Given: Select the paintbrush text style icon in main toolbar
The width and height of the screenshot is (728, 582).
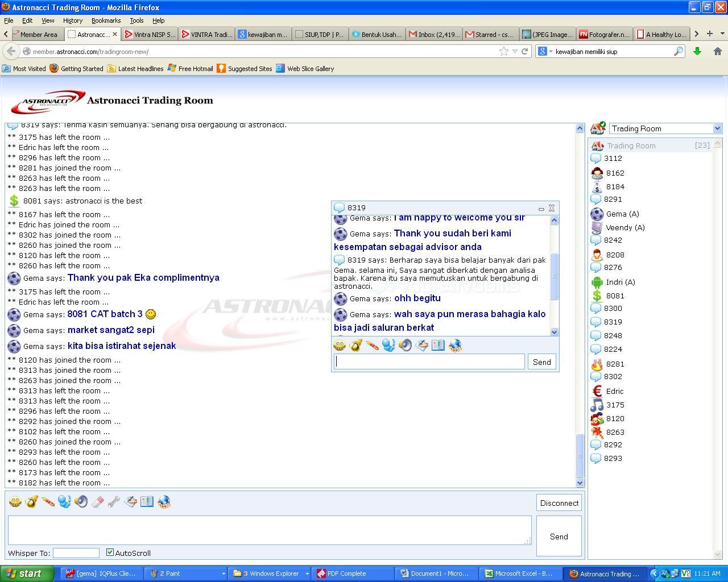Looking at the screenshot, I should [x=48, y=502].
